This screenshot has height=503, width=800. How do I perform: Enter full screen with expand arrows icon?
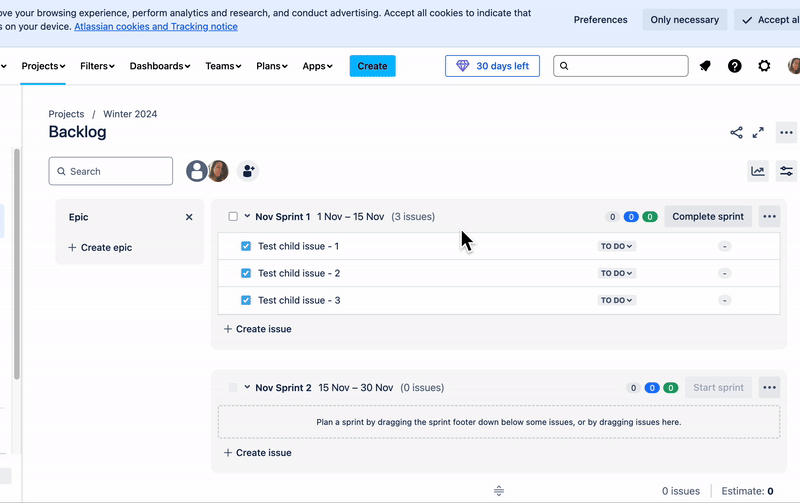[758, 132]
